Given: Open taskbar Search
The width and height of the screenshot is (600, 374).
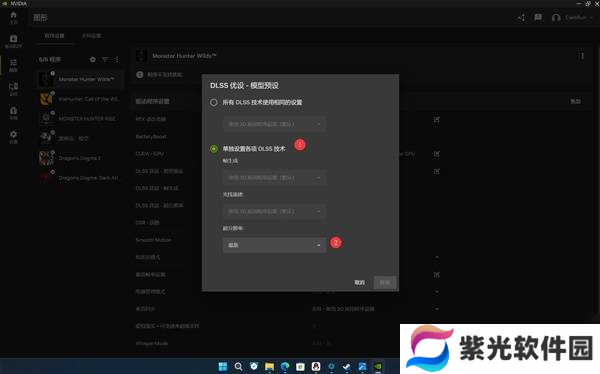Looking at the screenshot, I should pyautogui.click(x=238, y=366).
